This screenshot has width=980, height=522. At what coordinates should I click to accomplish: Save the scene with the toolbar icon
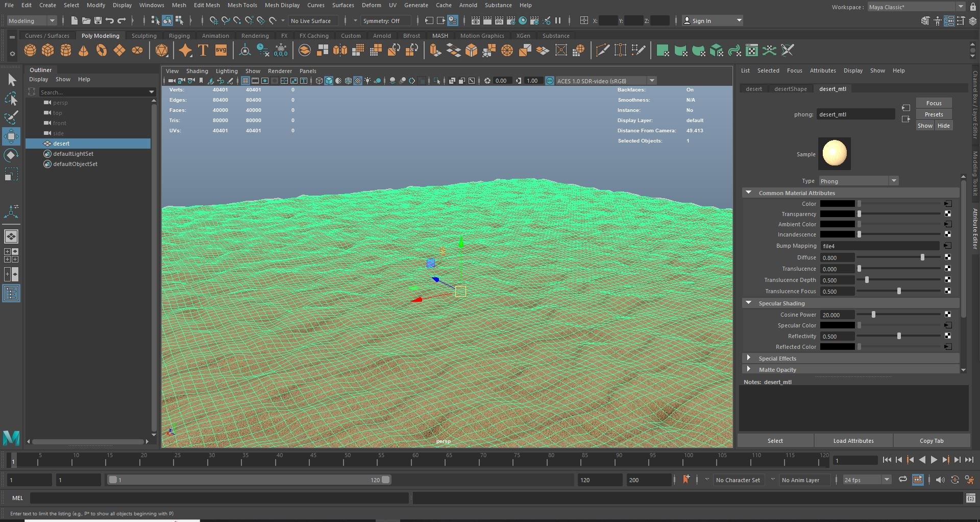click(x=98, y=20)
